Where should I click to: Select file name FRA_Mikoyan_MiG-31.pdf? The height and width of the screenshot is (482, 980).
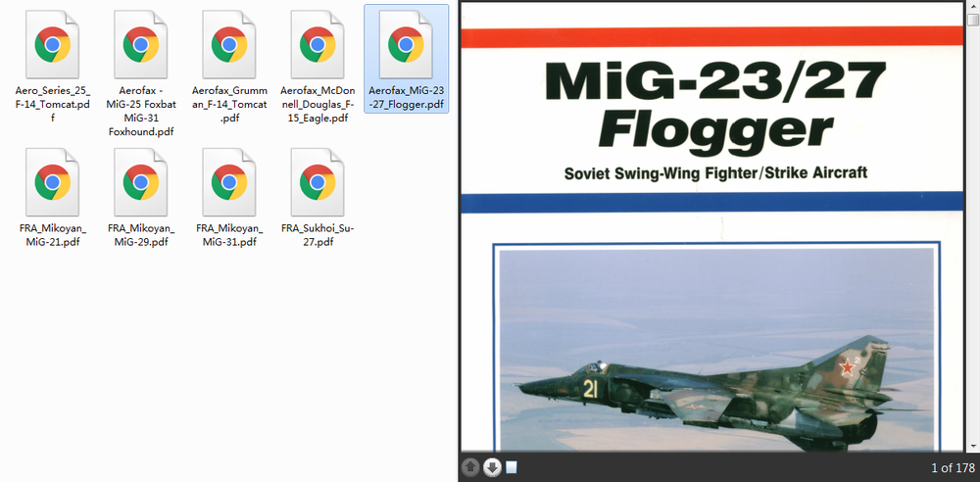point(228,235)
